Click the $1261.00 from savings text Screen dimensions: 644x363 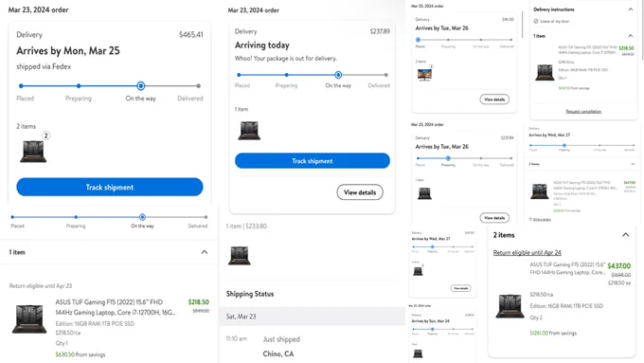click(x=553, y=333)
